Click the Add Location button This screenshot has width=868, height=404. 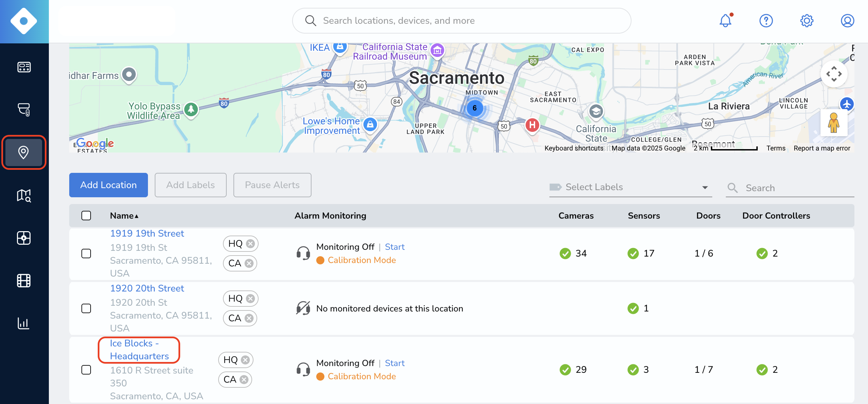click(109, 185)
